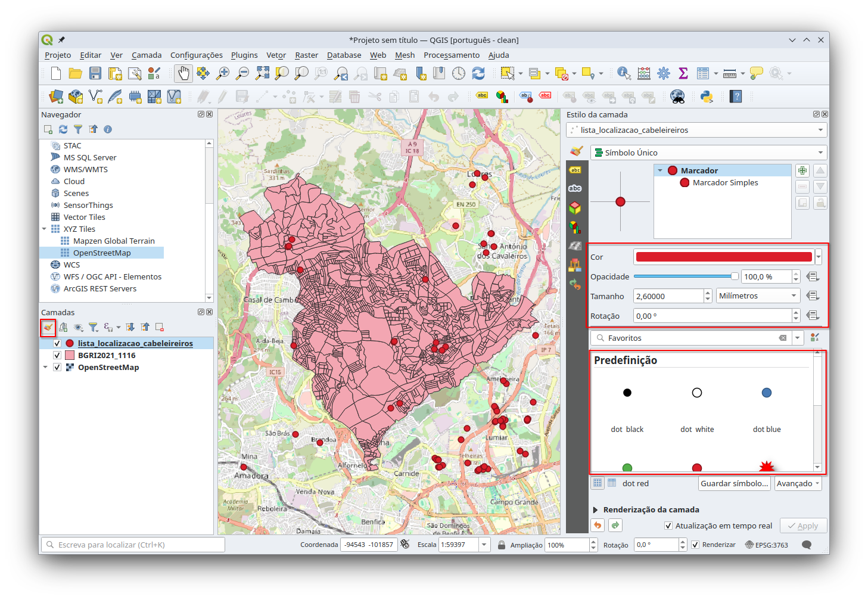Save the project with the floppy disk icon
Screen dimensions: 868x600
coord(95,73)
